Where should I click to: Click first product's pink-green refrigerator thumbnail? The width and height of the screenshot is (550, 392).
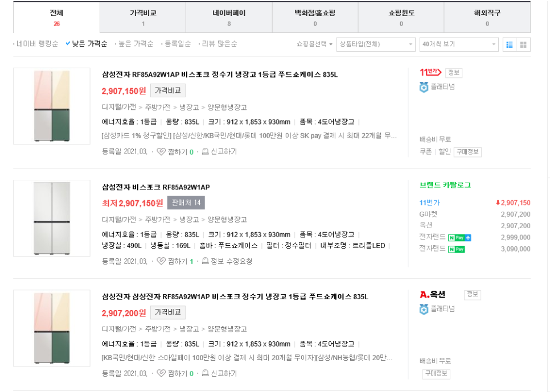52,106
